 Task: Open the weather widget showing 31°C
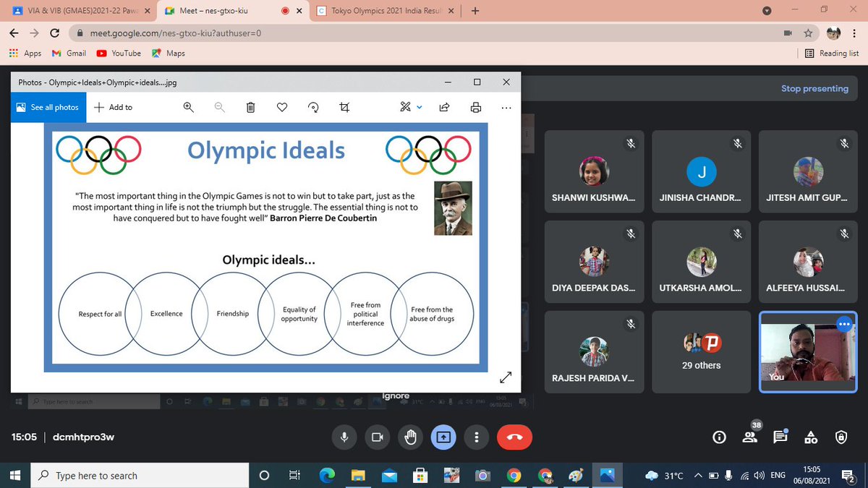click(x=664, y=475)
